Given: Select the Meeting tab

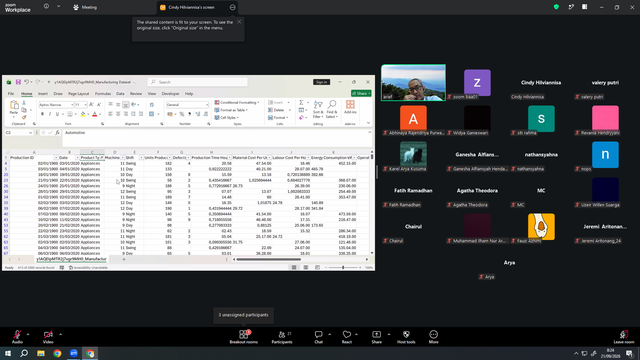Looking at the screenshot, I should coord(85,7).
